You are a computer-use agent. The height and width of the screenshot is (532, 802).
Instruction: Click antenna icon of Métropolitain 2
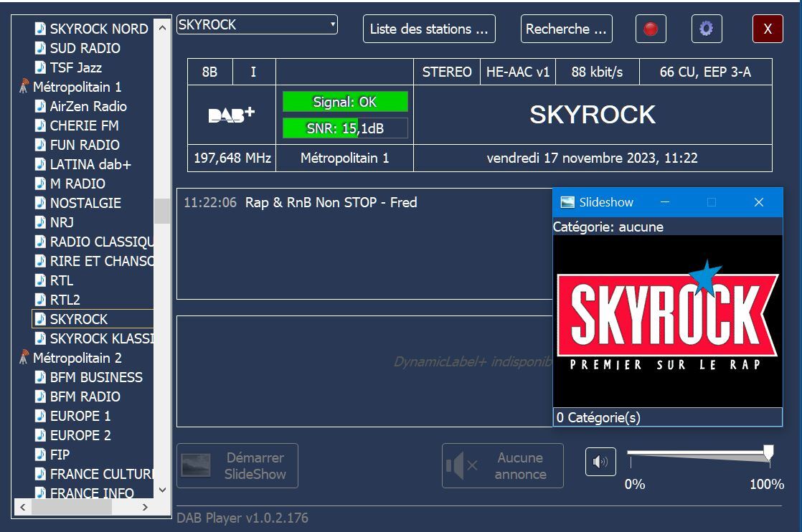pyautogui.click(x=24, y=357)
